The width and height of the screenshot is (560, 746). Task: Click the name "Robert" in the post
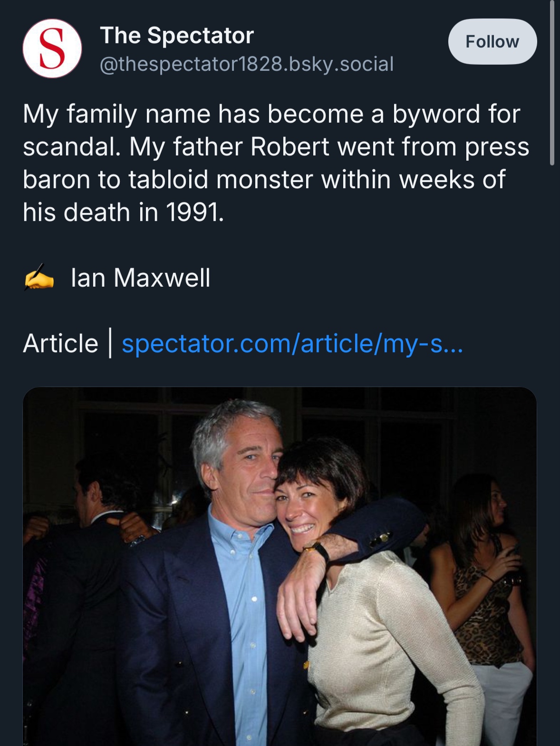click(290, 147)
